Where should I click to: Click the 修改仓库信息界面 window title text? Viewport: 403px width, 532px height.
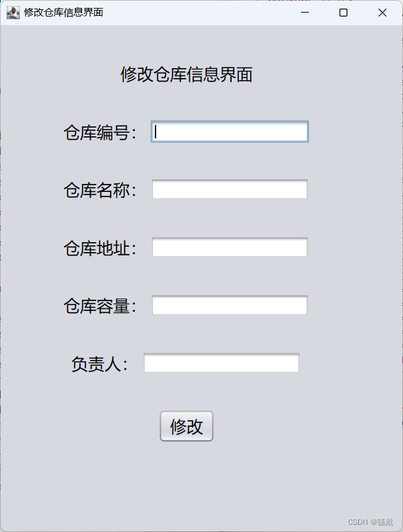click(x=58, y=13)
